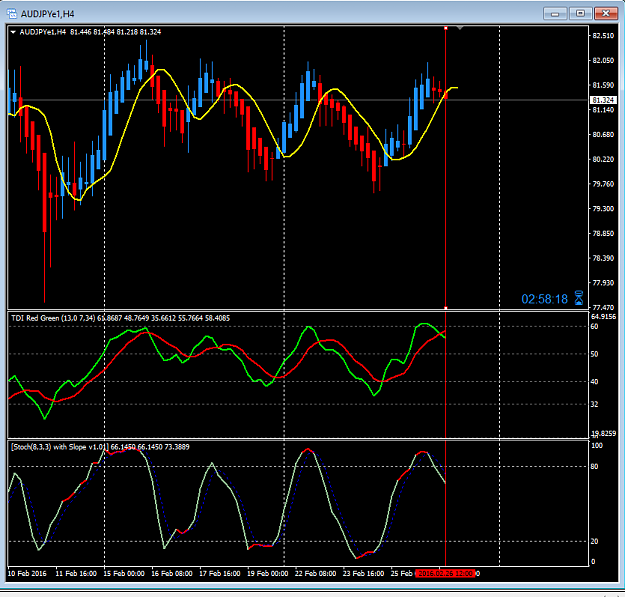Maximize the AUDJPYe1,H4 chart window
The width and height of the screenshot is (625, 597).
580,14
